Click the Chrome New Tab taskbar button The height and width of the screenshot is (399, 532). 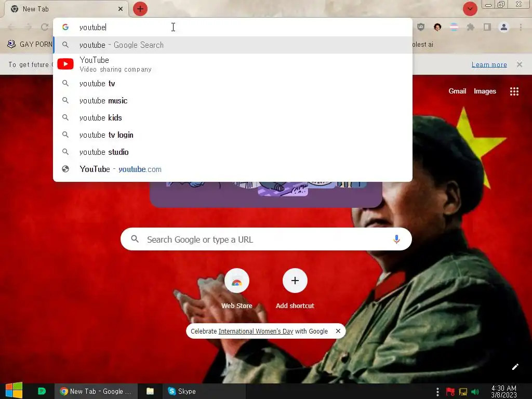(x=96, y=391)
